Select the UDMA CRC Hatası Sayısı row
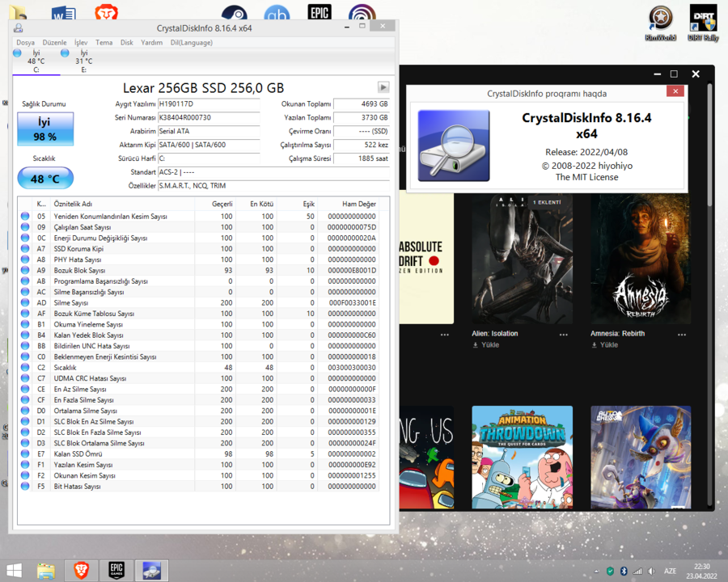 tap(198, 378)
